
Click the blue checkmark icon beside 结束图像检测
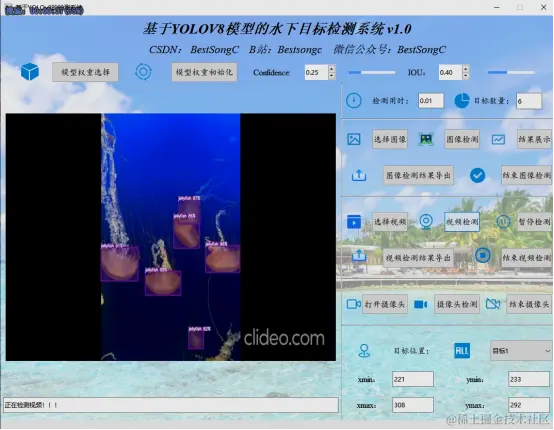(478, 175)
